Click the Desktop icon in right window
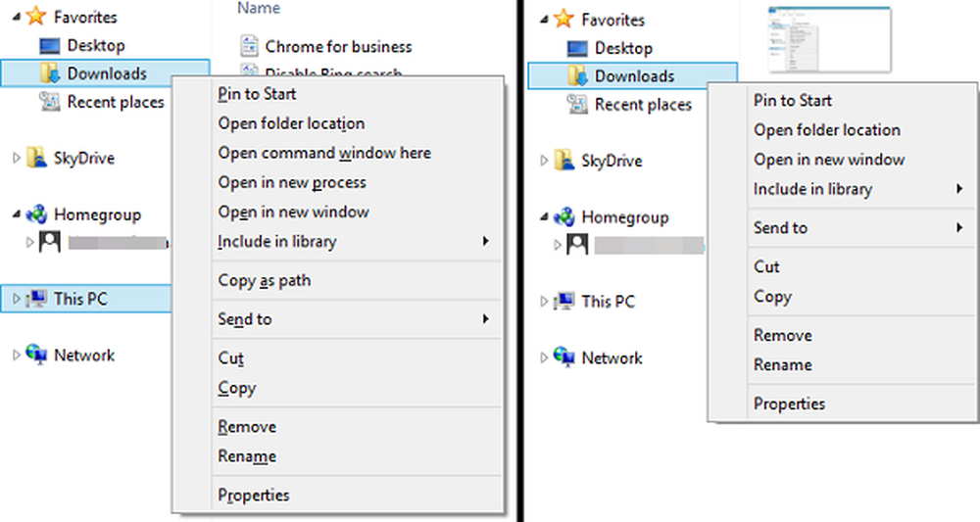980x522 pixels. click(577, 48)
